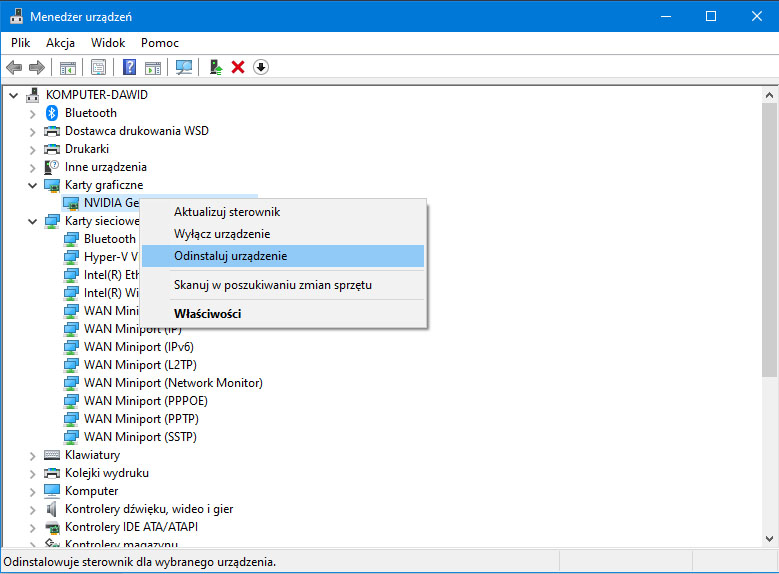Open the Properties sheet toolbar icon
Viewport: 779px width, 574px height.
pyautogui.click(x=98, y=67)
